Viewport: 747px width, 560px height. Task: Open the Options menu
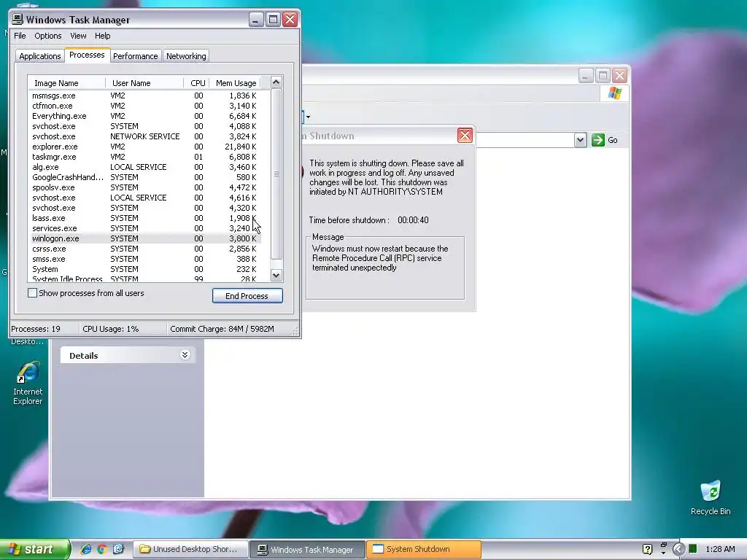point(47,36)
